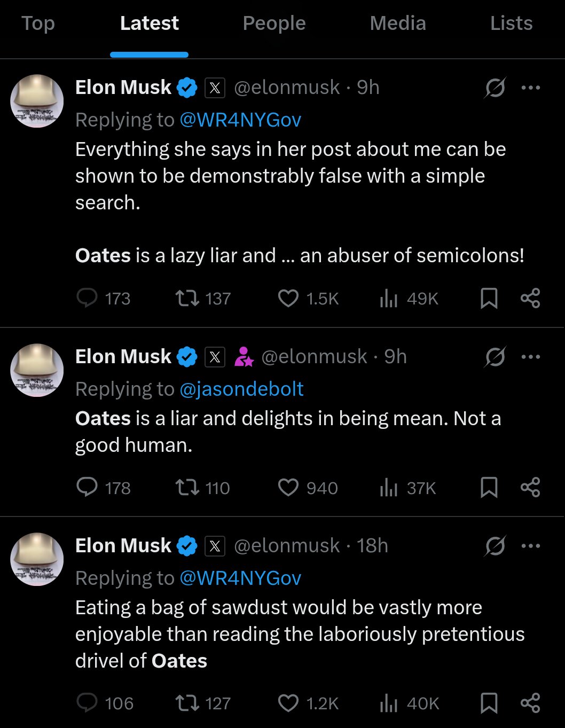Share the 'Not a good human' post
The width and height of the screenshot is (565, 728).
[530, 487]
